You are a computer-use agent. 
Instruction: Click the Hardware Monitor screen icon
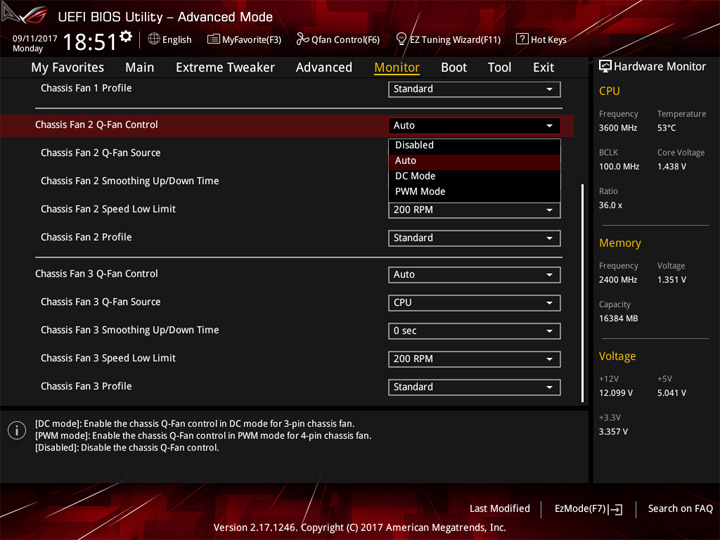coord(605,67)
